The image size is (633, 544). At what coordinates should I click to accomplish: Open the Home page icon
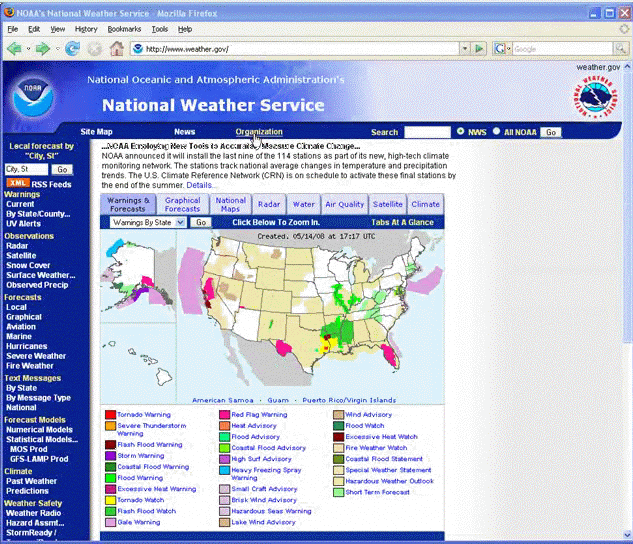[x=117, y=49]
